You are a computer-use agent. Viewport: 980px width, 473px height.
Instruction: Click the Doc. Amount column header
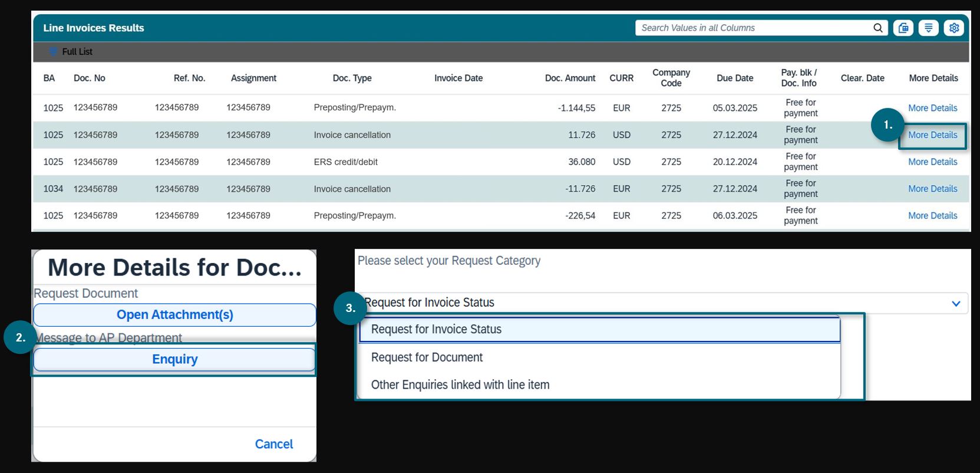pos(569,78)
